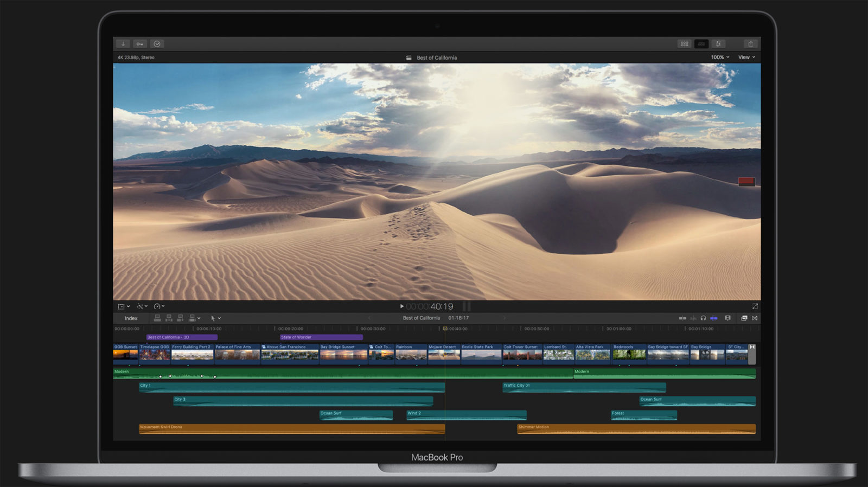
Task: Select the Best of California - 3D title clip
Action: point(182,337)
